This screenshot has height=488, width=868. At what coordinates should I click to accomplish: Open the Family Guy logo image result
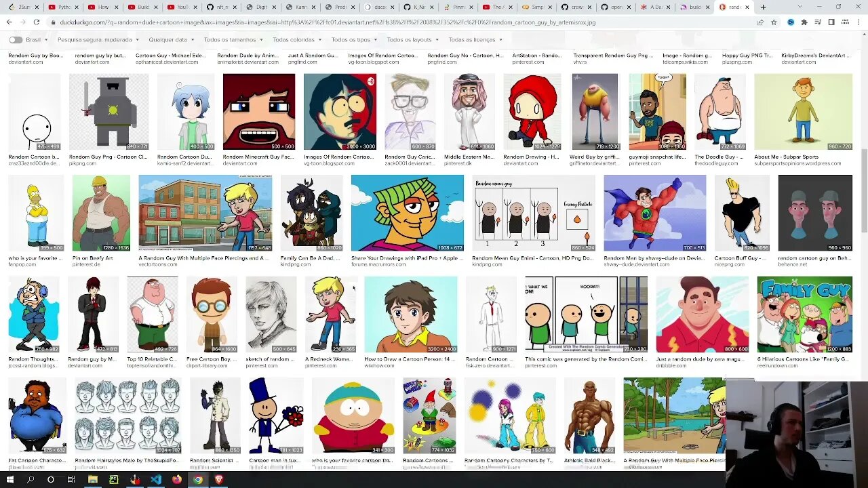[x=804, y=314]
